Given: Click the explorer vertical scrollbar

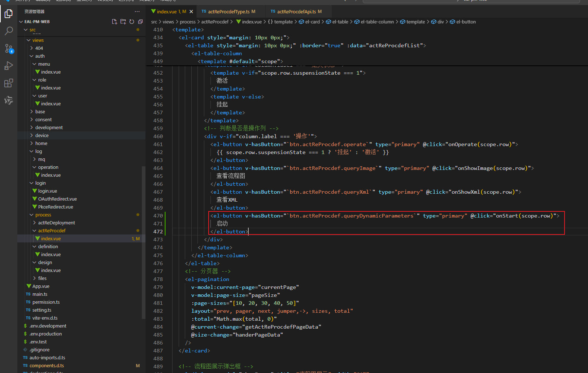Looking at the screenshot, I should (144, 242).
